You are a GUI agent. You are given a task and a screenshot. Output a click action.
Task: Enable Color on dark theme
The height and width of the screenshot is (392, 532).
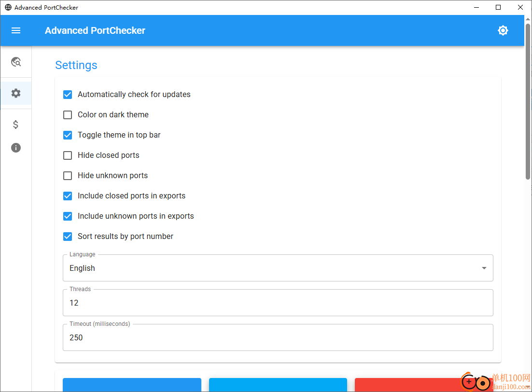68,115
